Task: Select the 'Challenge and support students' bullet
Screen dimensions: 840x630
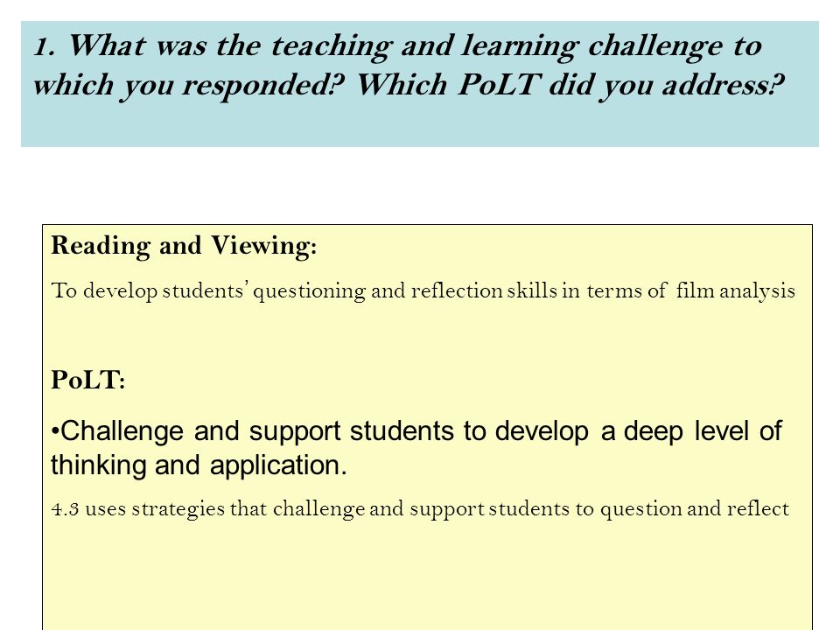Action: coord(416,431)
